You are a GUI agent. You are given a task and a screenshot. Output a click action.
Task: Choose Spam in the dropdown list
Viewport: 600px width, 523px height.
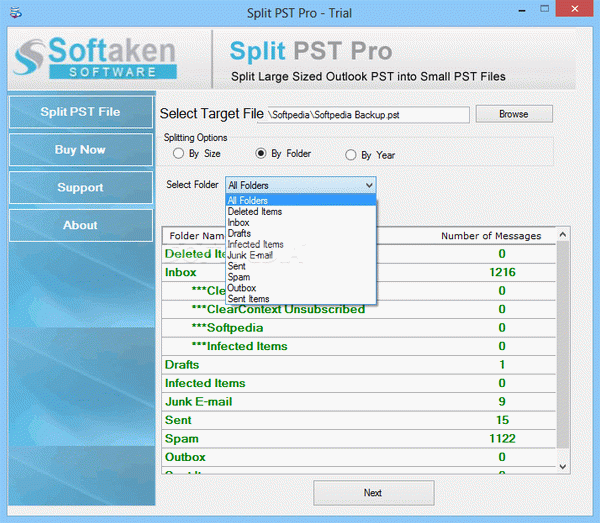301,277
